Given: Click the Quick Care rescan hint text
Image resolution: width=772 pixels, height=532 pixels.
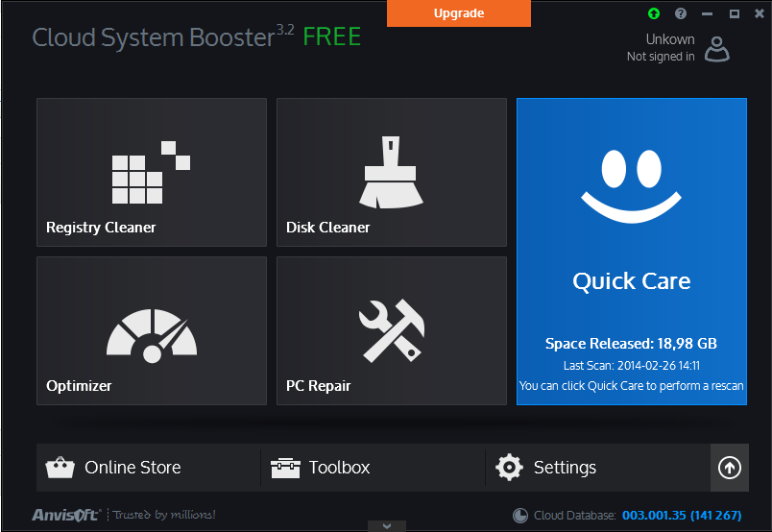Looking at the screenshot, I should 631,386.
